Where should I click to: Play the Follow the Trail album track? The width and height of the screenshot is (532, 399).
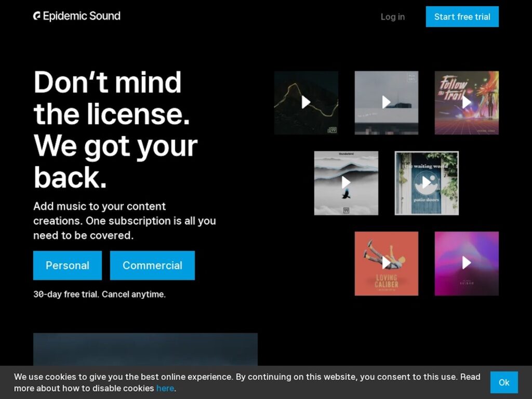pos(467,102)
